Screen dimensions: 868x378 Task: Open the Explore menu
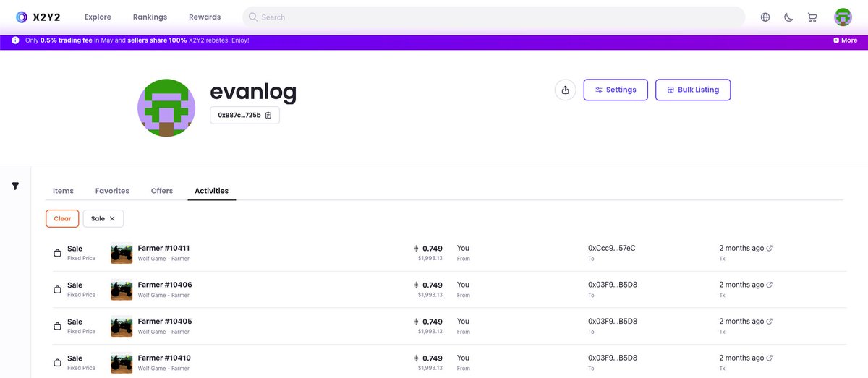pyautogui.click(x=98, y=17)
